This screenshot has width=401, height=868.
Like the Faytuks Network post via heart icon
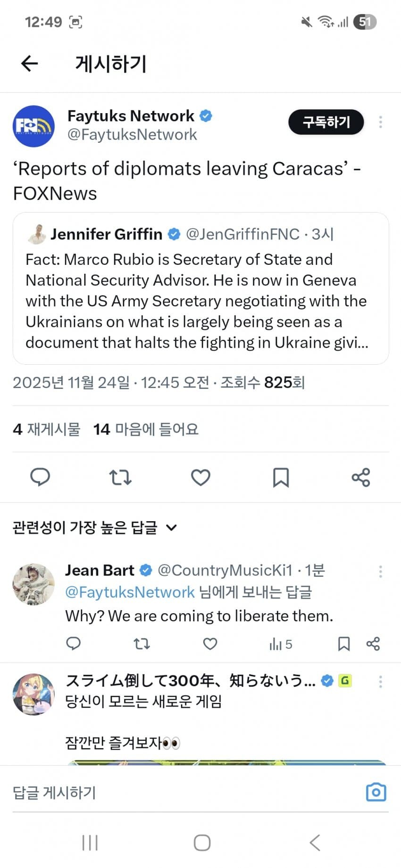pyautogui.click(x=200, y=477)
